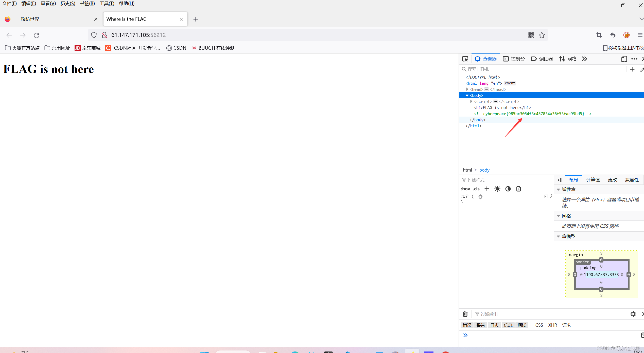The height and width of the screenshot is (353, 644).
Task: Click the screenshot crop icon in toolbar
Action: (x=599, y=35)
